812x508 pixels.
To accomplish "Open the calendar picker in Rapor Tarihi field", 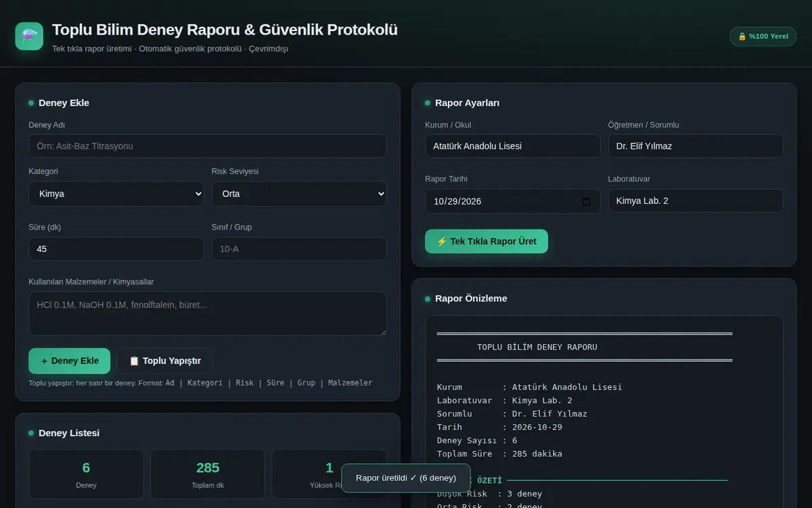I will coord(586,201).
